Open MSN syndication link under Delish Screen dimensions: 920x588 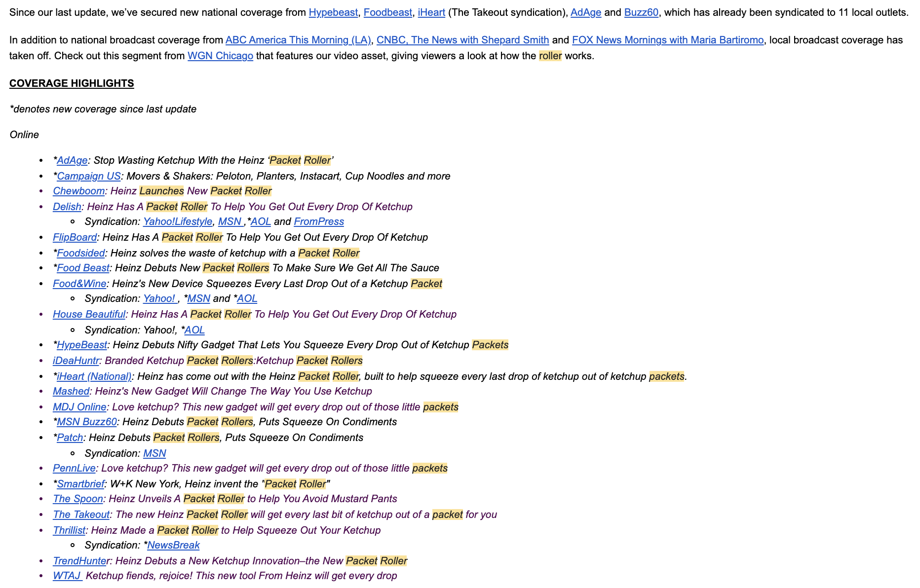[231, 221]
